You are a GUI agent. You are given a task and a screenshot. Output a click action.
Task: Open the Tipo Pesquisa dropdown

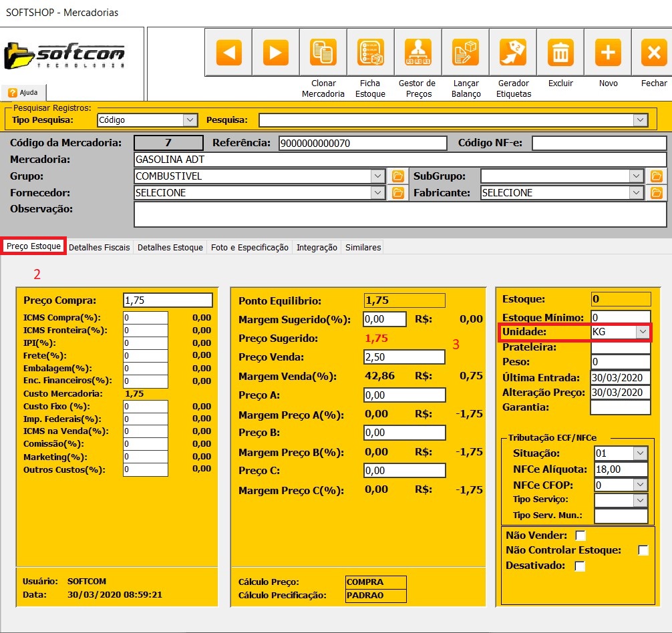click(190, 120)
